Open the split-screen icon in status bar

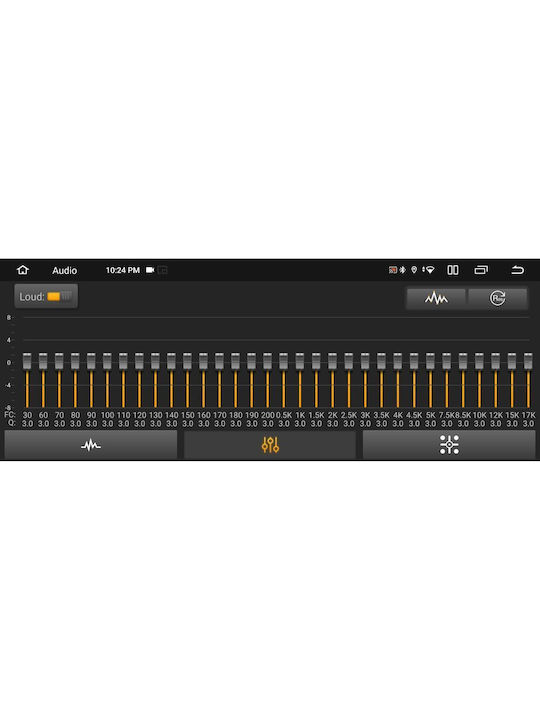(x=453, y=270)
